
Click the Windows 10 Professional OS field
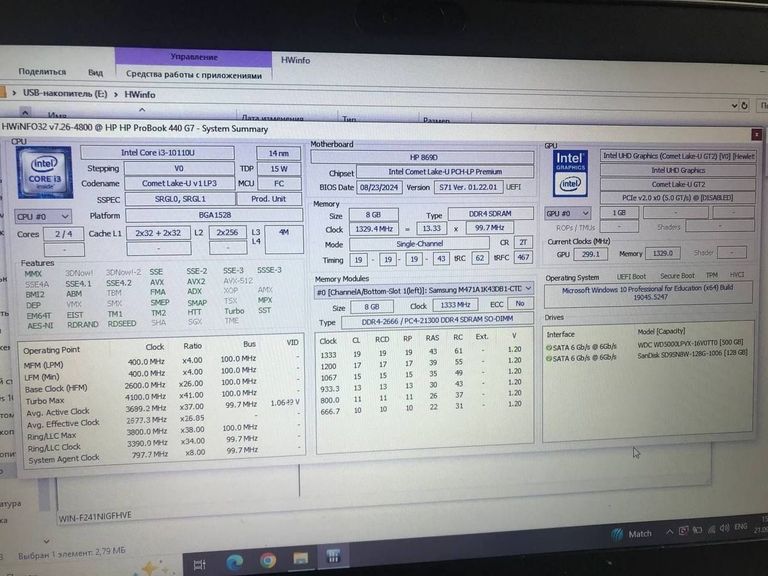[x=648, y=293]
